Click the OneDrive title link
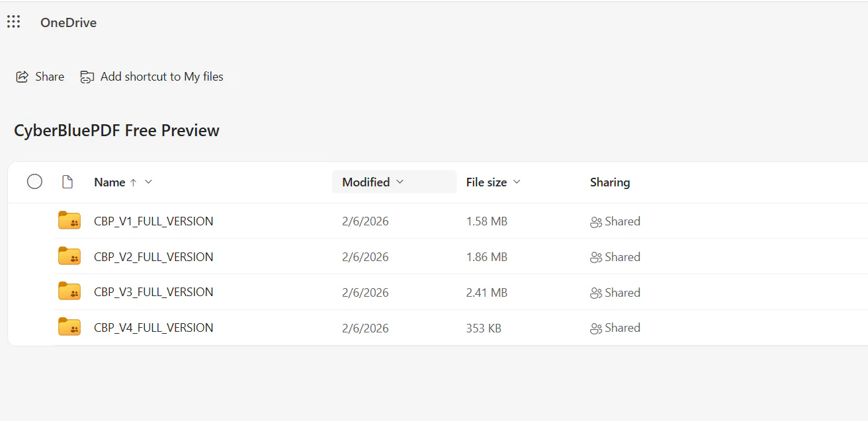The image size is (868, 421). [x=68, y=22]
